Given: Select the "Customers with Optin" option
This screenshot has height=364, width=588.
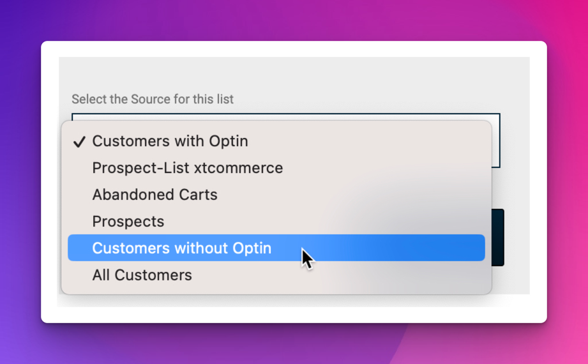Looking at the screenshot, I should (x=276, y=141).
